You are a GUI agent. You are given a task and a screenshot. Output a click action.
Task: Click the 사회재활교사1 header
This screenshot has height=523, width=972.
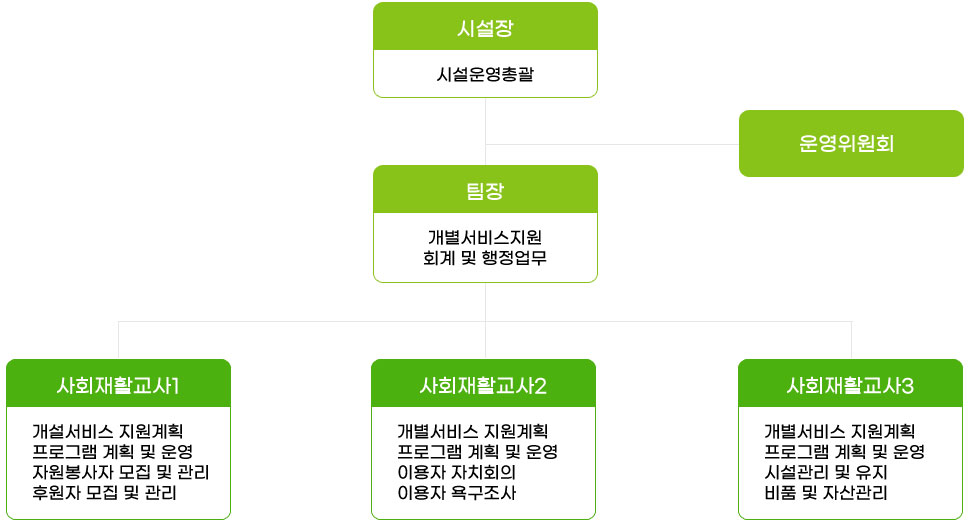point(118,385)
